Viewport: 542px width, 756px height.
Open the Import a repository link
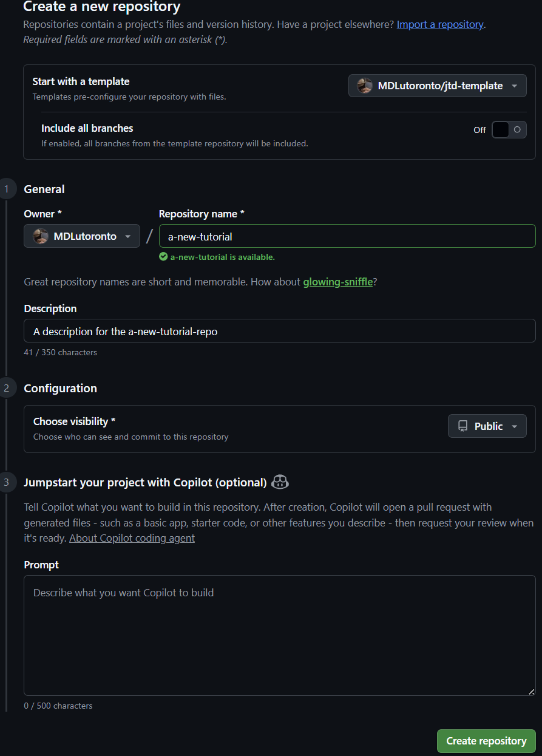point(439,24)
